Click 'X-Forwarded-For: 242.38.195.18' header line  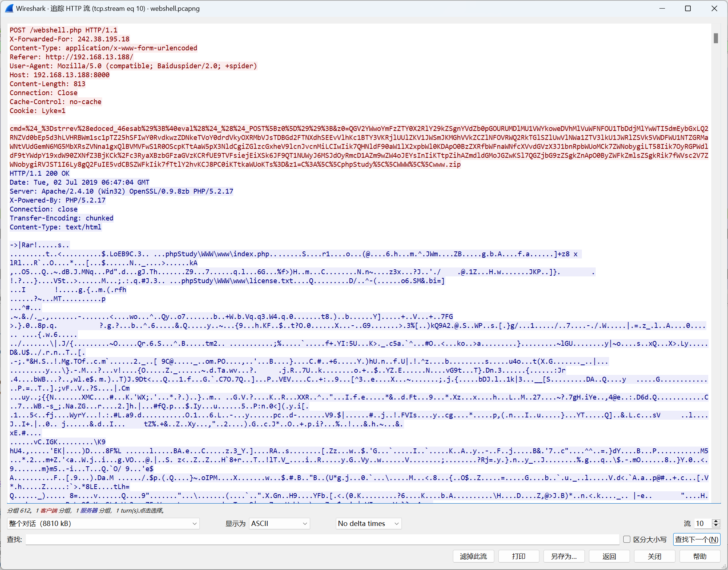pos(70,39)
